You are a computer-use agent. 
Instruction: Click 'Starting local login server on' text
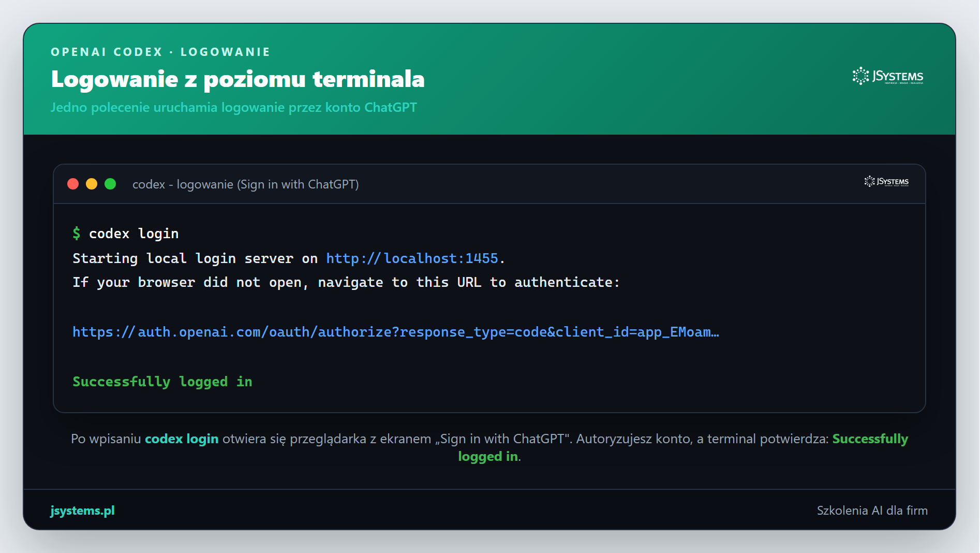(x=195, y=258)
